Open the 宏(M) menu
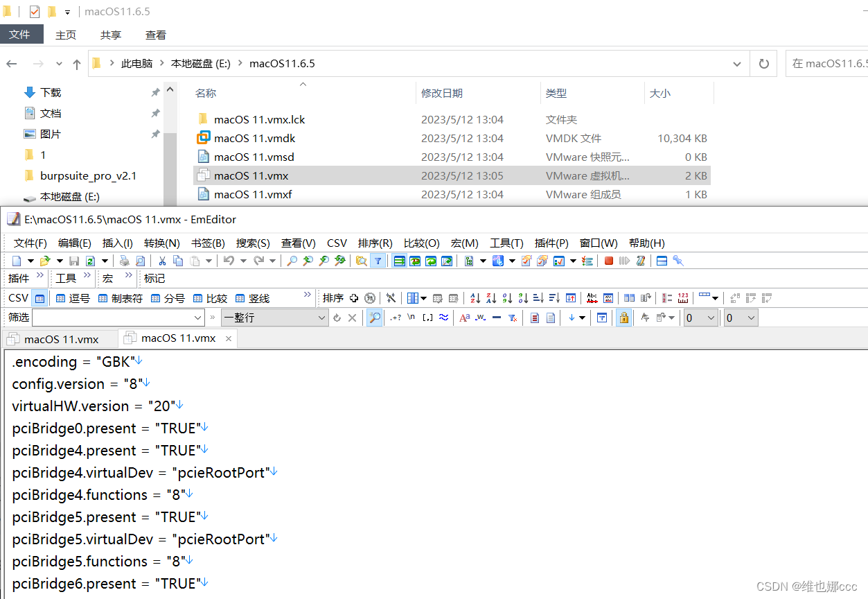This screenshot has width=868, height=599. click(x=465, y=243)
